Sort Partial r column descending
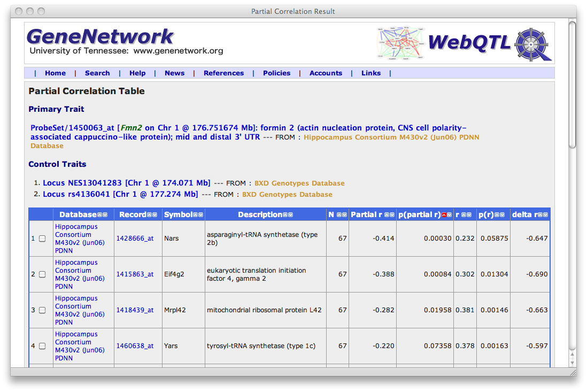The height and width of the screenshot is (392, 587). [392, 215]
